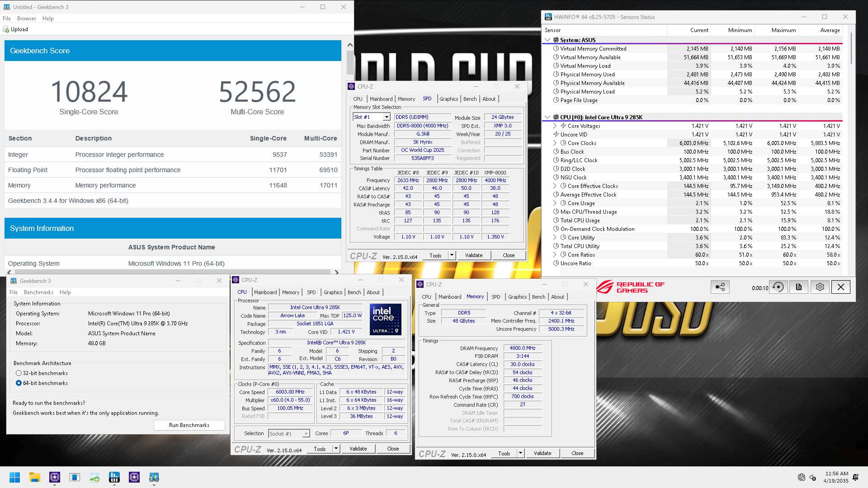The height and width of the screenshot is (488, 868).
Task: Click Geekbench results vertical scrollbar thumb
Action: [x=350, y=62]
